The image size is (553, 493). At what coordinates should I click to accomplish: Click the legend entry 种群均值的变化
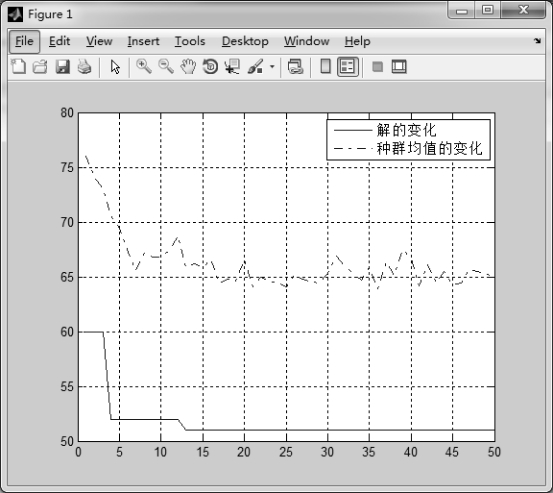[x=429, y=148]
